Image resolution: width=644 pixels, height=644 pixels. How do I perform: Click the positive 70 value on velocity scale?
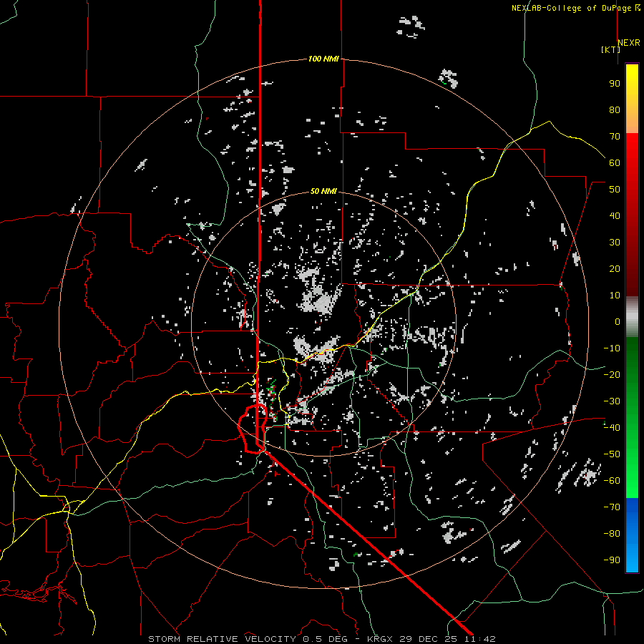(x=615, y=137)
